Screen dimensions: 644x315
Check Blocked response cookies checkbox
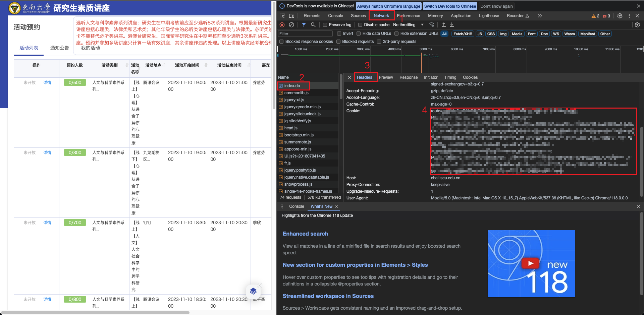click(x=281, y=42)
